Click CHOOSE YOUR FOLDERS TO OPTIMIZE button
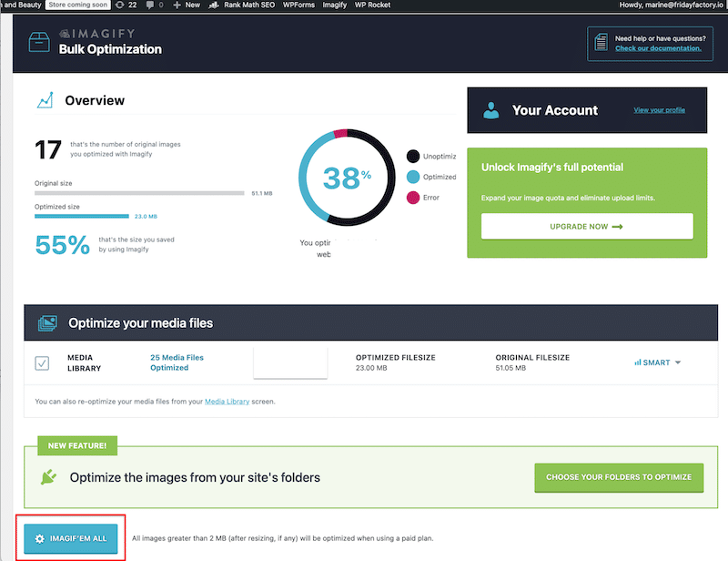The height and width of the screenshot is (561, 728). (x=619, y=477)
